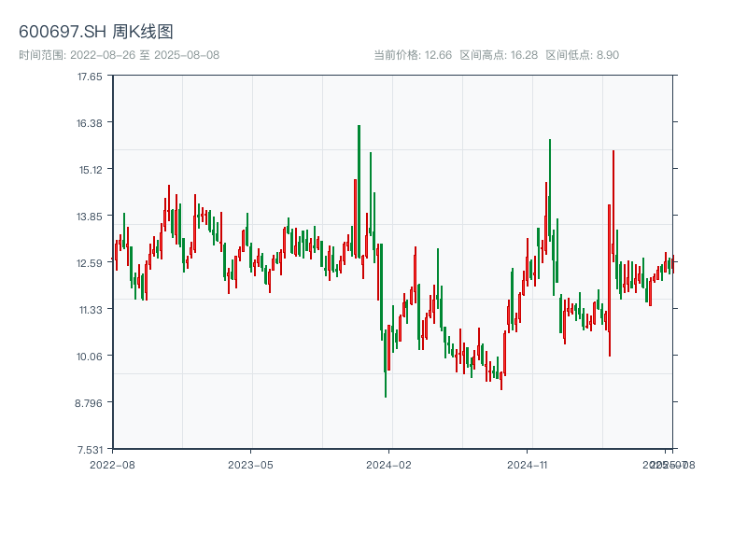This screenshot has width=747, height=560.
Task: Select the x-axis label 2023-05
Action: [x=250, y=465]
